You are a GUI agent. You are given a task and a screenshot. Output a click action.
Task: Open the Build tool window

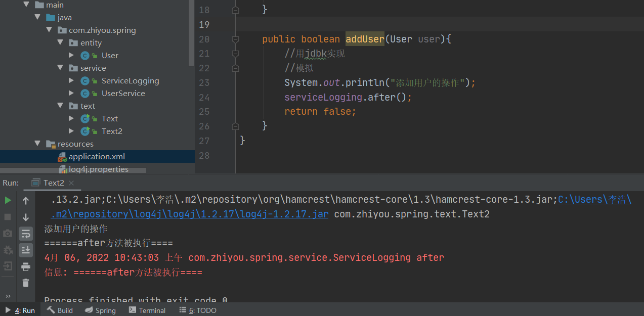point(60,310)
